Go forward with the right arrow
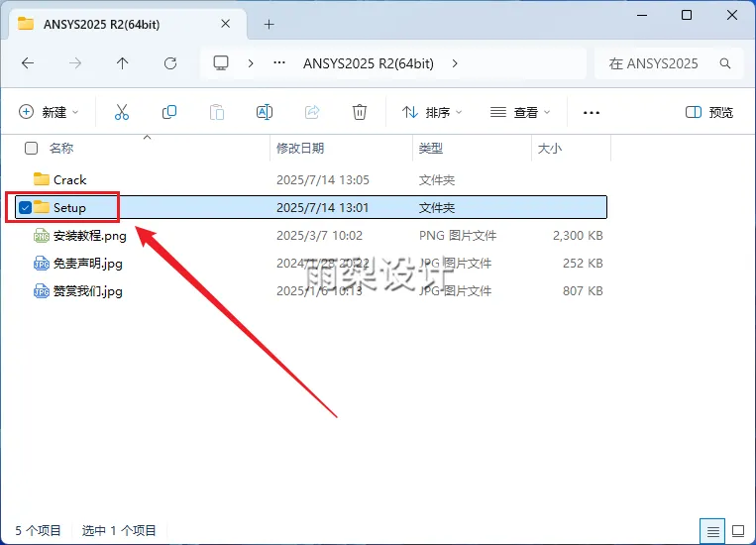This screenshot has height=545, width=756. [75, 63]
